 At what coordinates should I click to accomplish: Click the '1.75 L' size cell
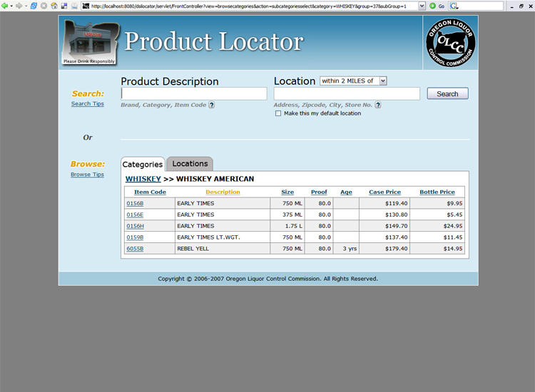coord(287,226)
